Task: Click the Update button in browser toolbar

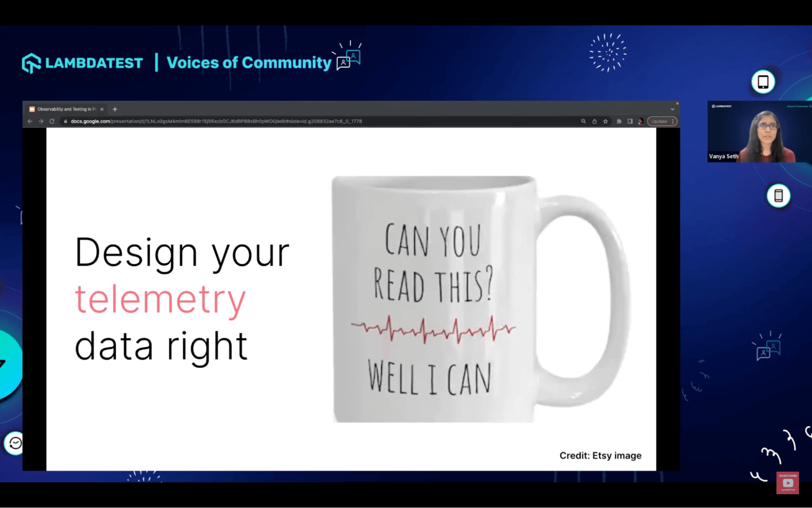Action: (x=660, y=121)
